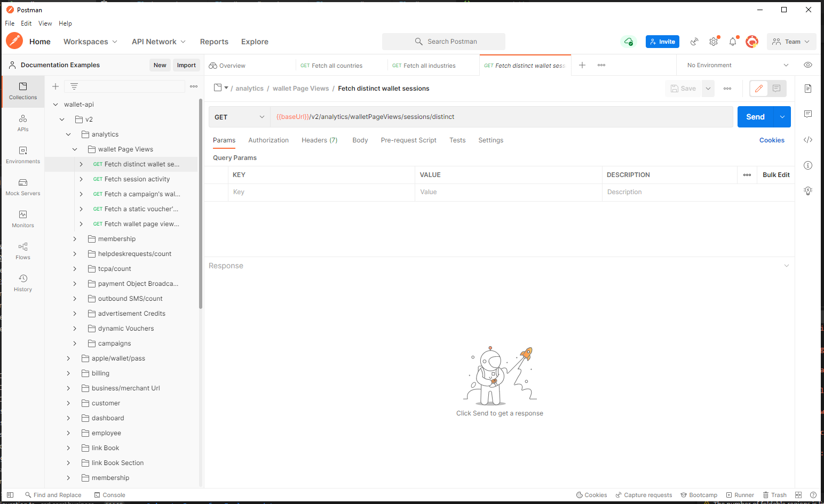Open the Save options dropdown arrow
The height and width of the screenshot is (504, 824).
[708, 89]
